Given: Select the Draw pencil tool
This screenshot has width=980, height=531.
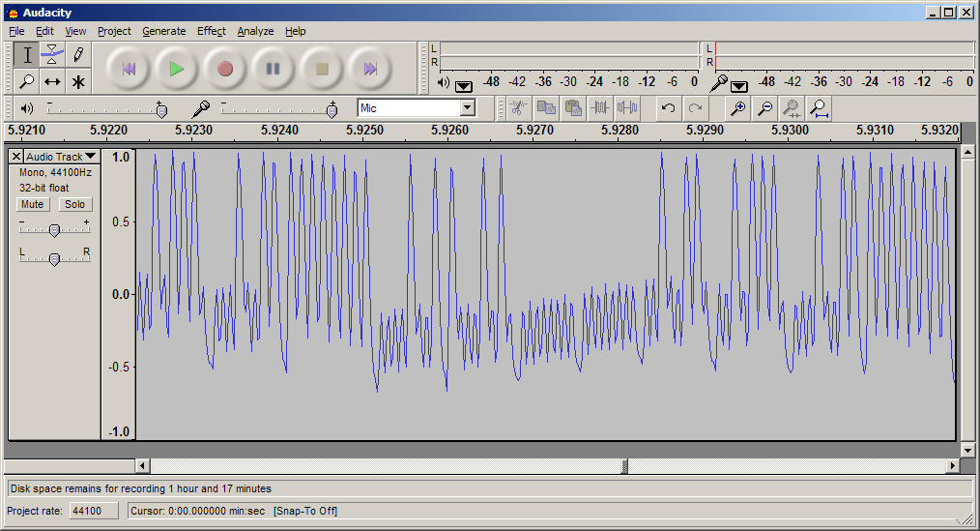Looking at the screenshot, I should pyautogui.click(x=78, y=55).
